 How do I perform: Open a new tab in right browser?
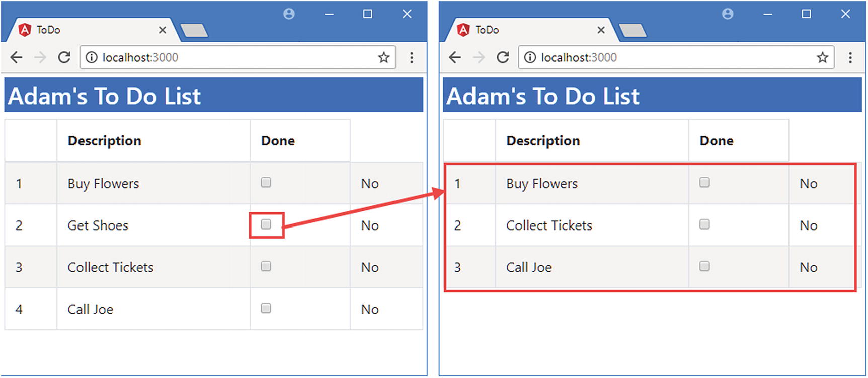[633, 31]
